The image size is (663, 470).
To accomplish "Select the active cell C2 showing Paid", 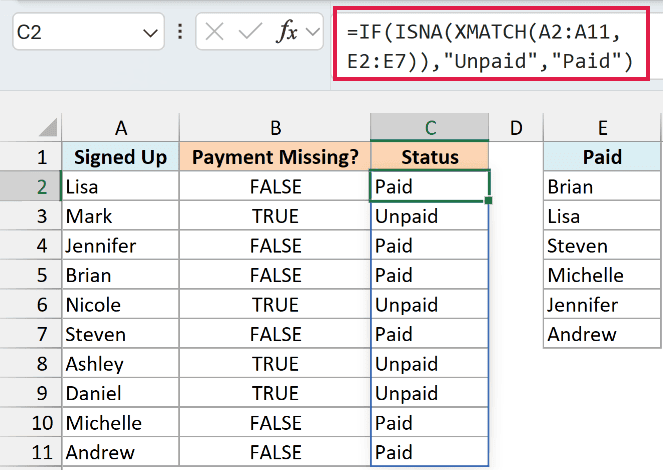I will 430,186.
